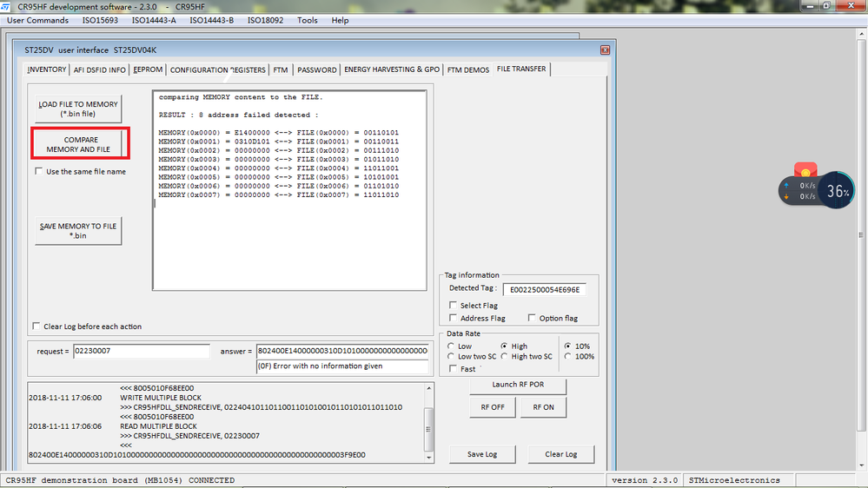Click the MEMORY(0x0007) comparison result line
This screenshot has height=488, width=868.
coord(278,195)
